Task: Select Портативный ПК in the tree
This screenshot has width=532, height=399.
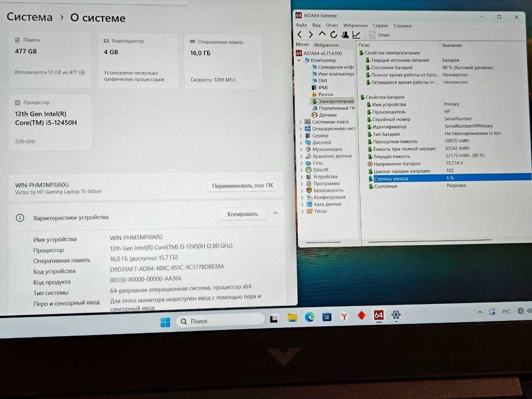Action: point(333,108)
